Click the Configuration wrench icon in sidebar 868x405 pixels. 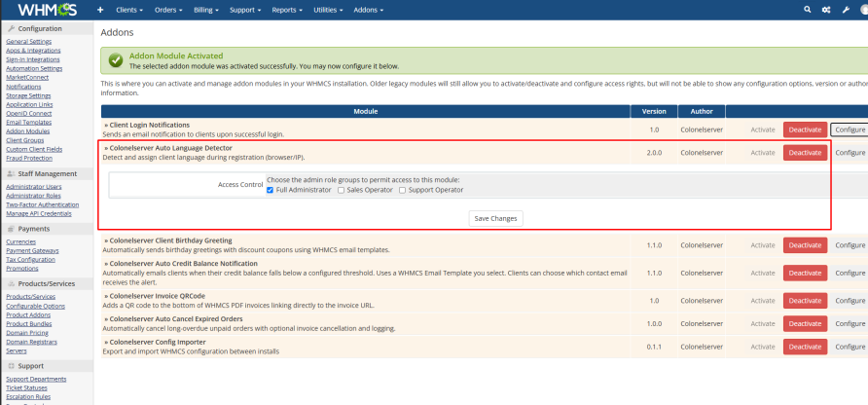11,28
